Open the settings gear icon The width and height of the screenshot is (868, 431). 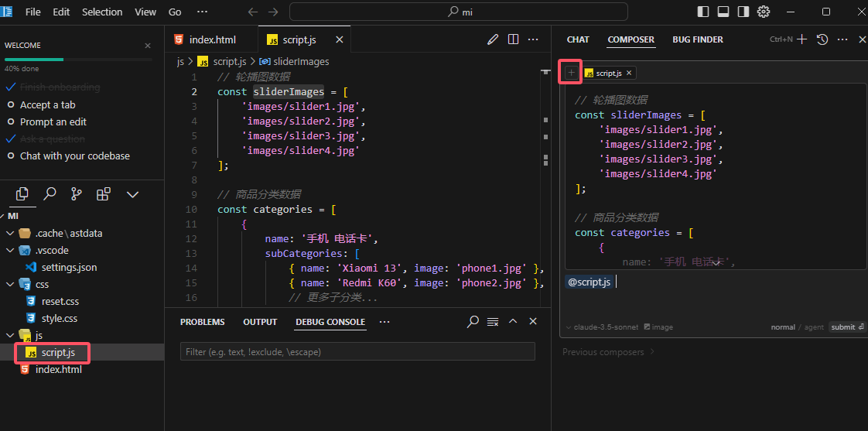[x=764, y=12]
